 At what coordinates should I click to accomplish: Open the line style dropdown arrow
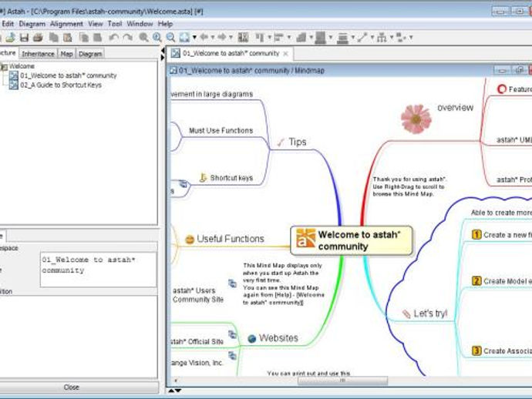point(372,37)
